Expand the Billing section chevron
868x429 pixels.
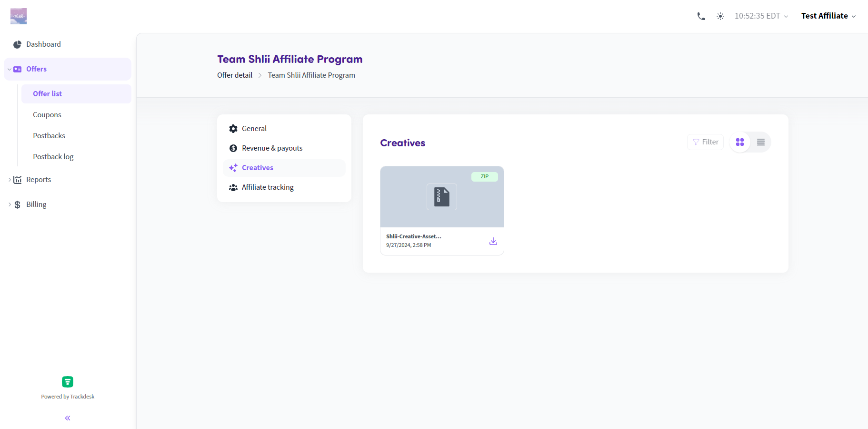(9, 204)
